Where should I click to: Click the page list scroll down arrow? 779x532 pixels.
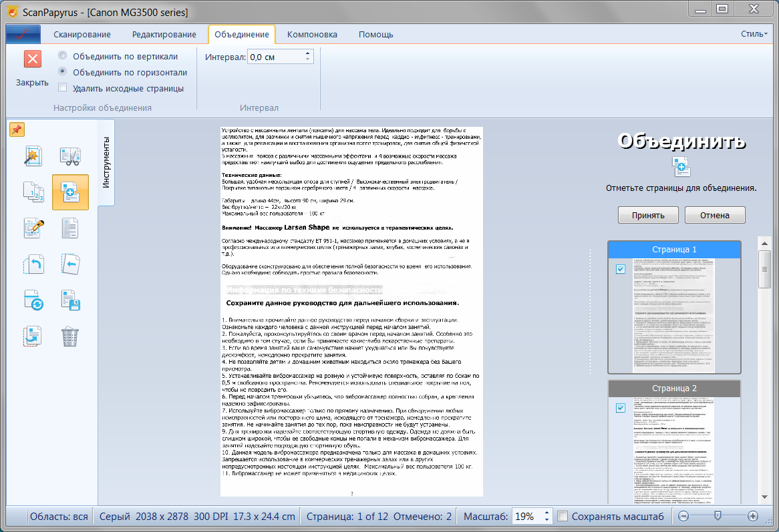point(764,497)
